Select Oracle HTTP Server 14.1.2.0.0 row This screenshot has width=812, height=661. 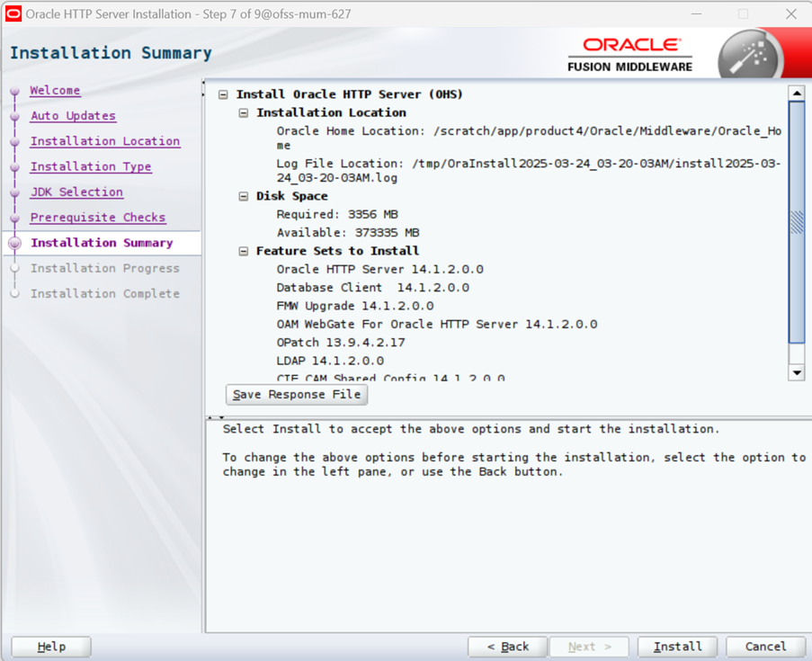(379, 270)
